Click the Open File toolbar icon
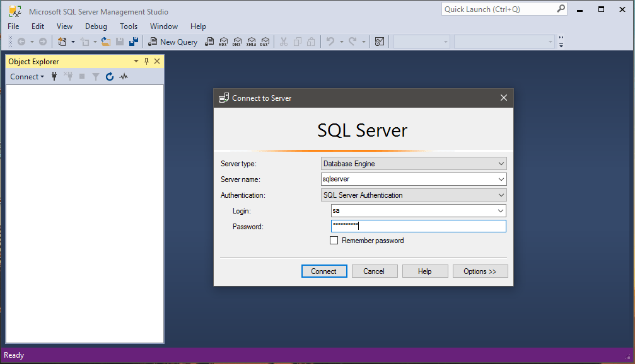Screen dimensions: 635x364 pos(106,42)
